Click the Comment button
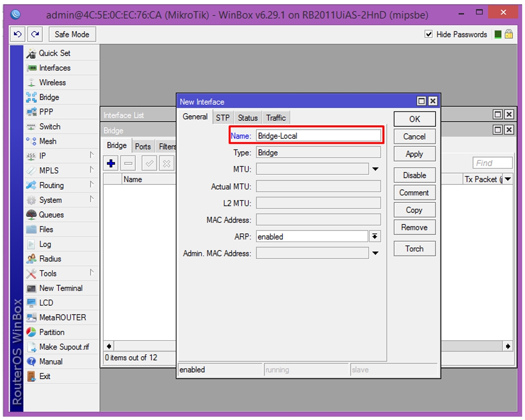The height and width of the screenshot is (420, 525). click(414, 193)
